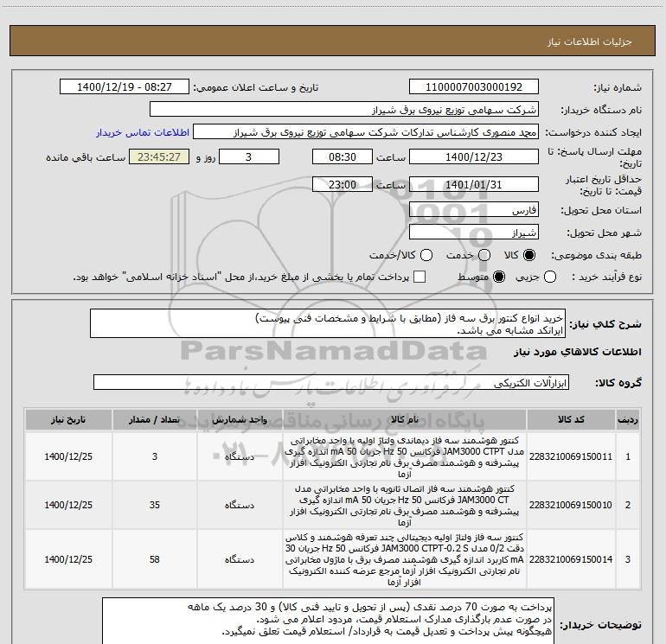Click the remaining time counter 23:45:27
Image resolution: width=666 pixels, height=644 pixels.
159,156
